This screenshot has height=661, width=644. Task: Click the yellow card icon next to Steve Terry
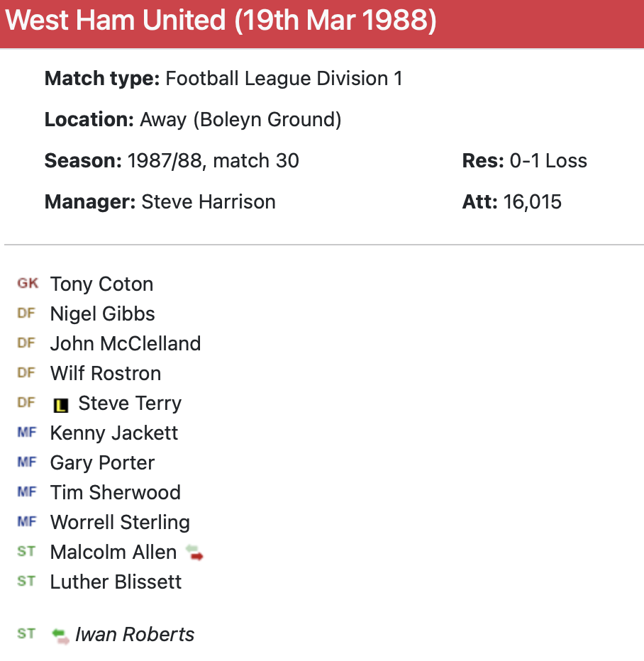coord(62,405)
